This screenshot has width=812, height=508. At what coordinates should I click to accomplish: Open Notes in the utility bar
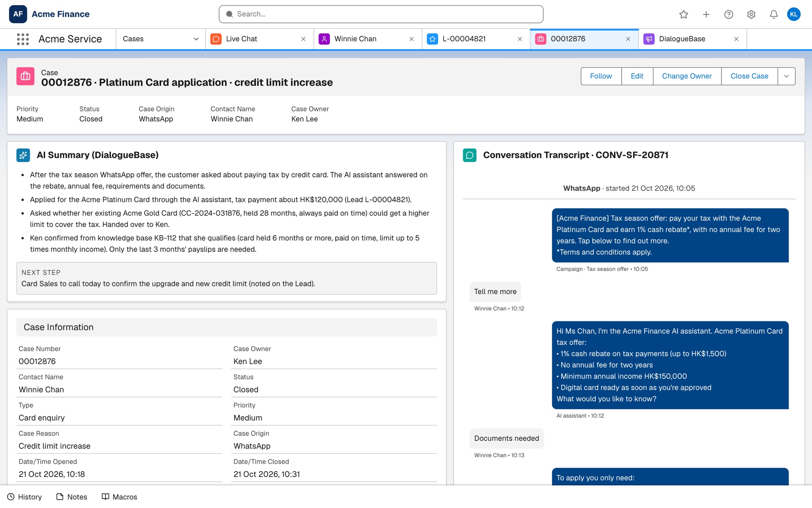[x=72, y=497]
